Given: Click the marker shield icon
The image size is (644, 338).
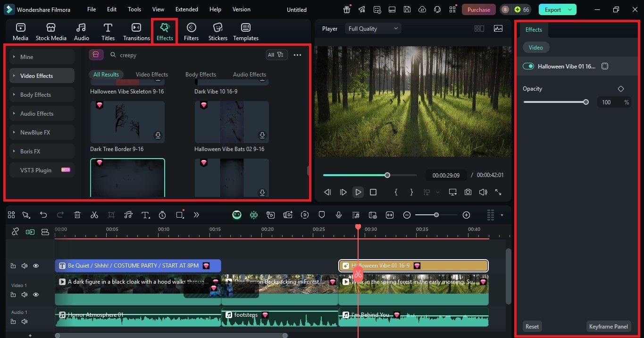Looking at the screenshot, I should coord(322,215).
